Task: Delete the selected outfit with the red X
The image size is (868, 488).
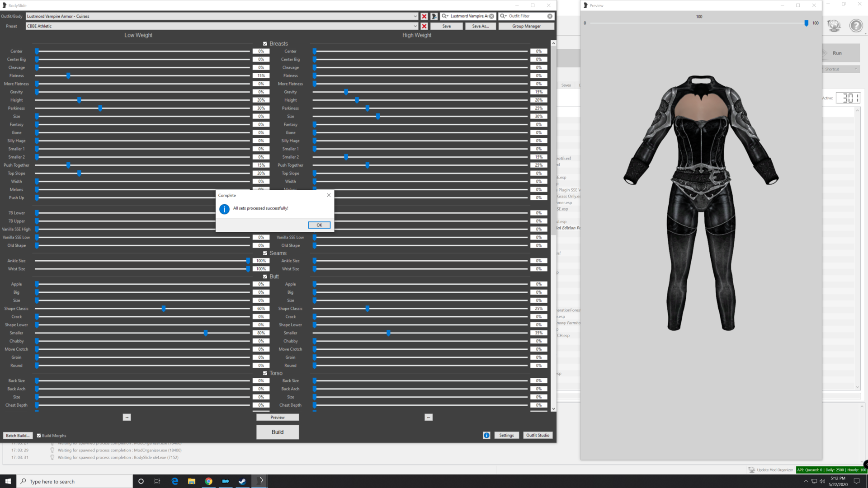Action: click(424, 16)
